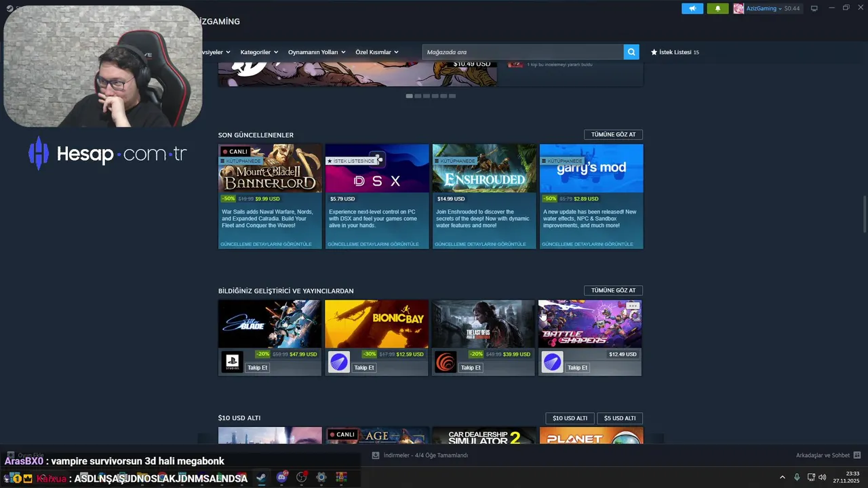View Bannerlord update details link
This screenshot has height=488, width=868.
point(266,244)
